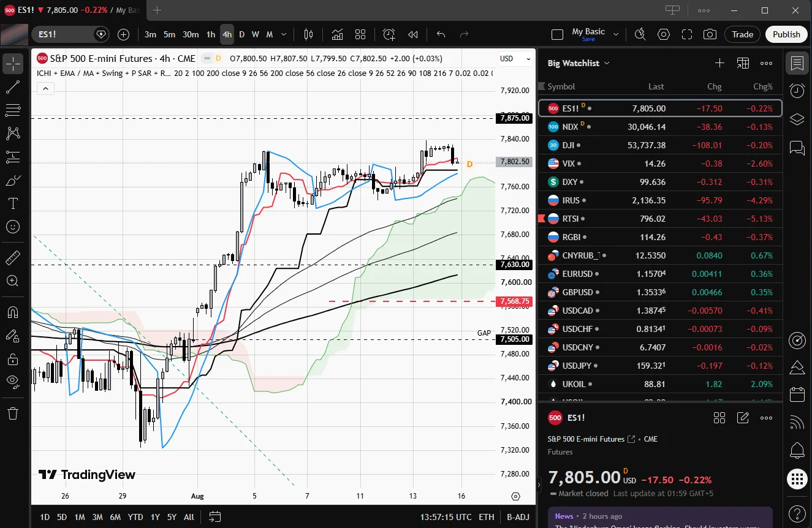Image resolution: width=812 pixels, height=528 pixels.
Task: Click the compare or add symbol plus
Action: (x=123, y=34)
